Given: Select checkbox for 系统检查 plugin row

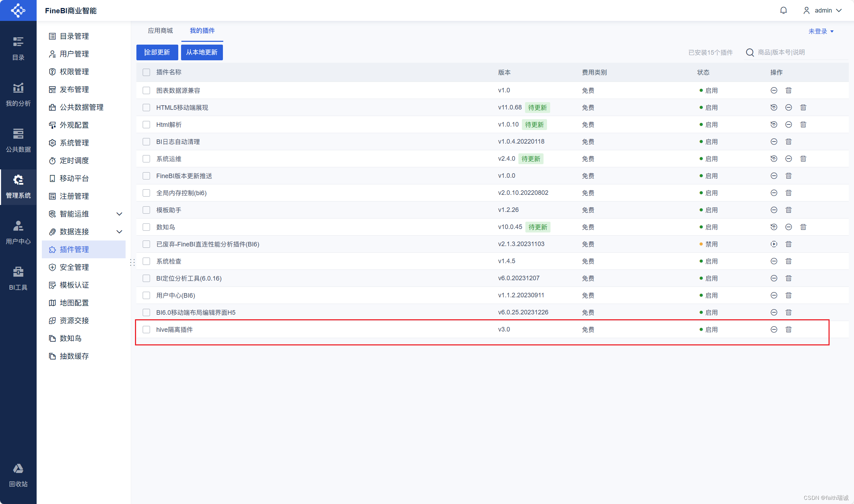Looking at the screenshot, I should point(147,261).
